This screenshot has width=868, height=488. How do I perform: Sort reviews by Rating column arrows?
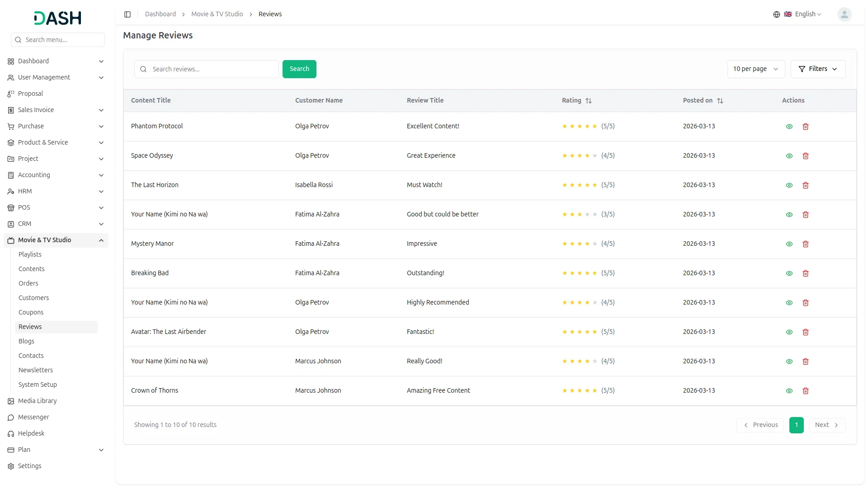coord(588,101)
